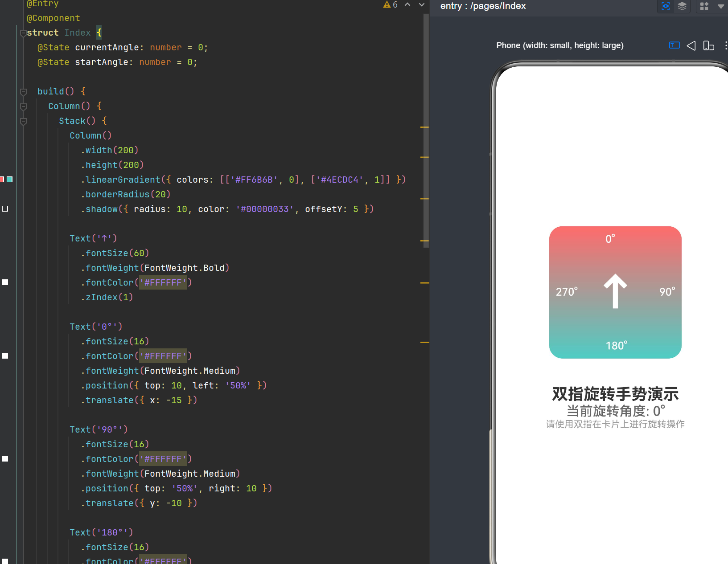The height and width of the screenshot is (564, 728).
Task: Toggle the device frame text-box icon
Action: click(x=675, y=45)
